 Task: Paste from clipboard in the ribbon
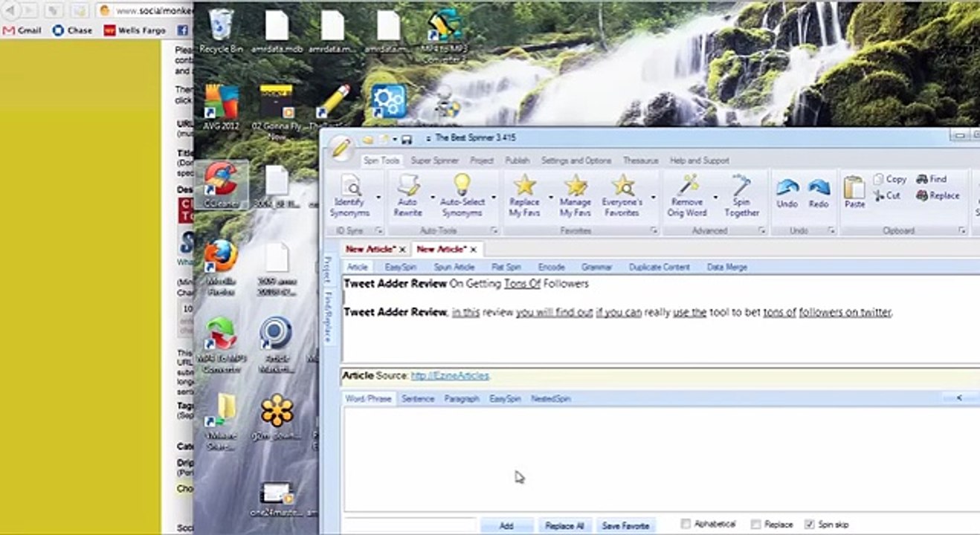pos(854,193)
